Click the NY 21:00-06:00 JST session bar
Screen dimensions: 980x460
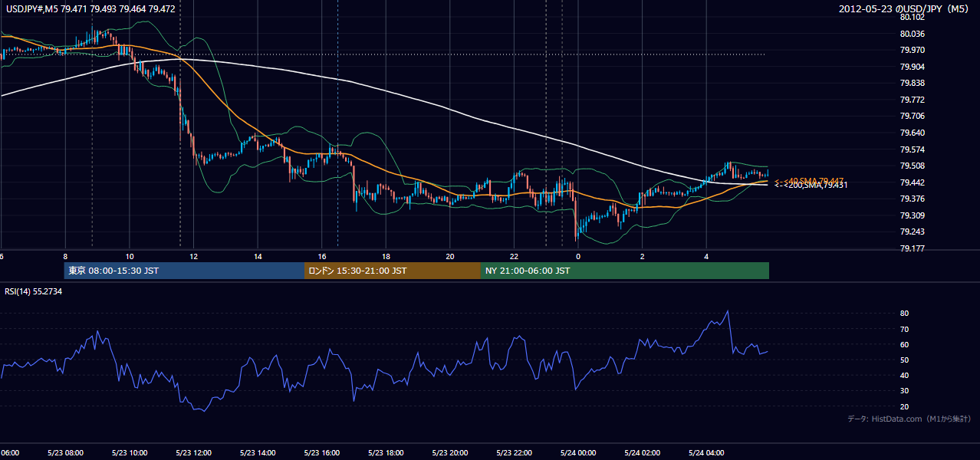pyautogui.click(x=625, y=271)
